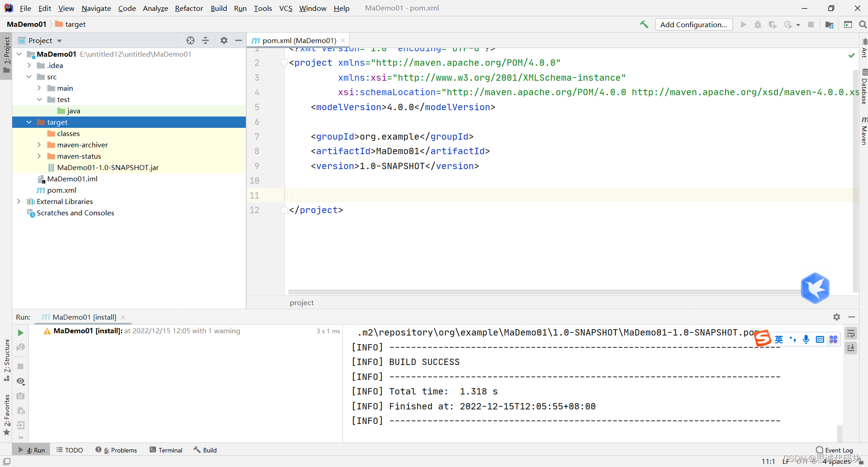The height and width of the screenshot is (467, 868).
Task: Open the TODO tool window
Action: tap(70, 450)
